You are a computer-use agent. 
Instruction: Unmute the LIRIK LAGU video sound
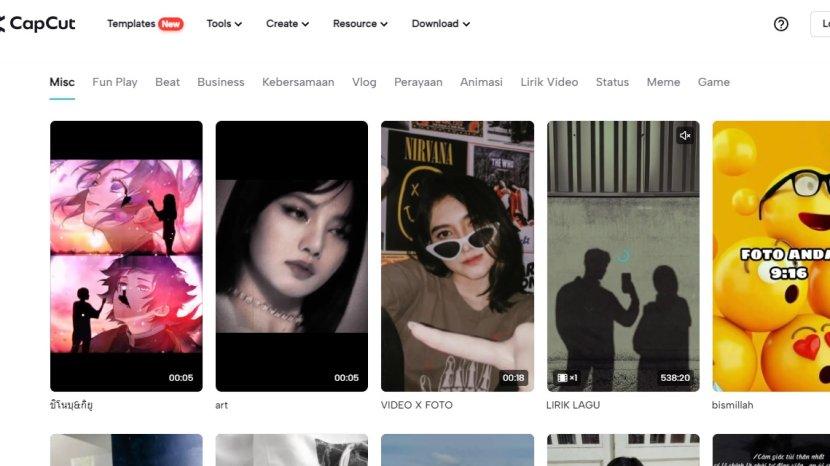tap(685, 135)
